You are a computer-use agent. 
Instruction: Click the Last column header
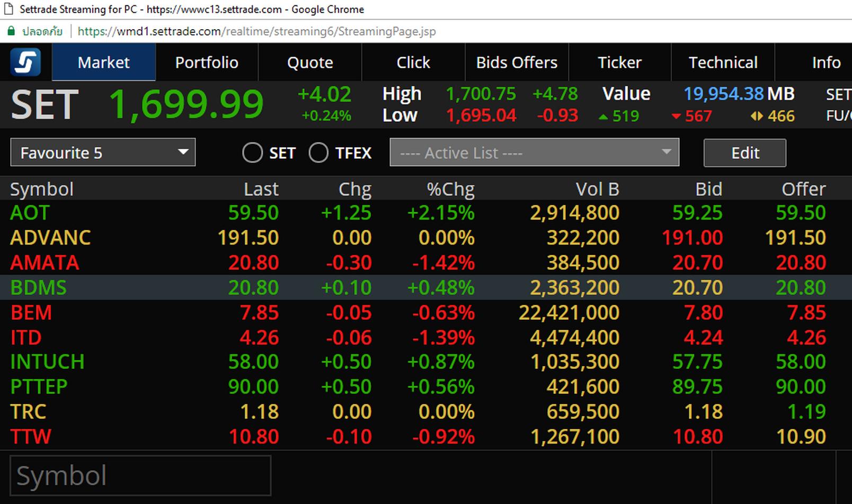click(x=261, y=189)
